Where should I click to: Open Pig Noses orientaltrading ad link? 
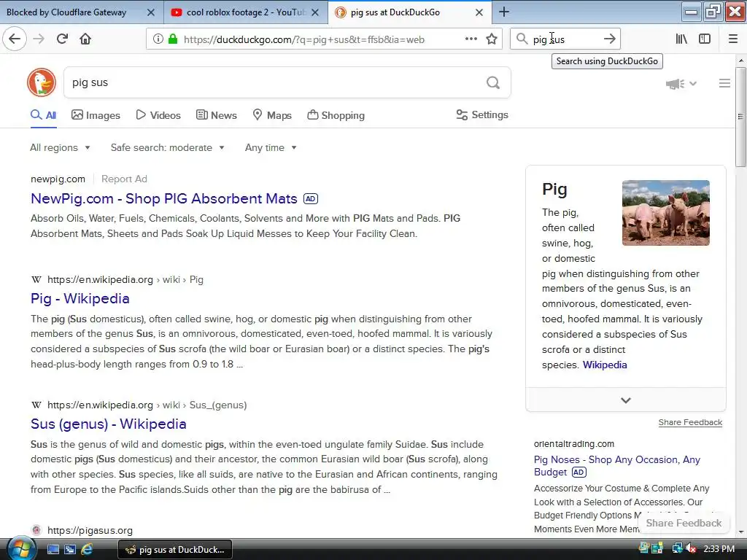click(x=617, y=466)
